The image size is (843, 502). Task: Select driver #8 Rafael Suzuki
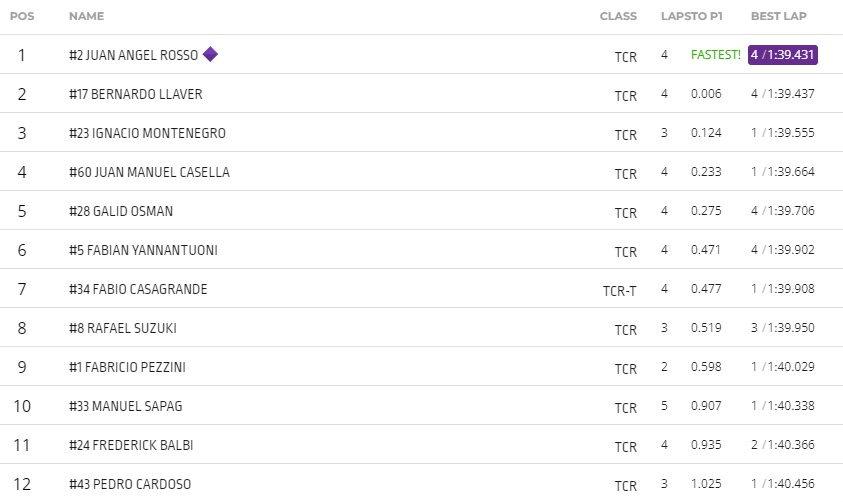(x=123, y=328)
